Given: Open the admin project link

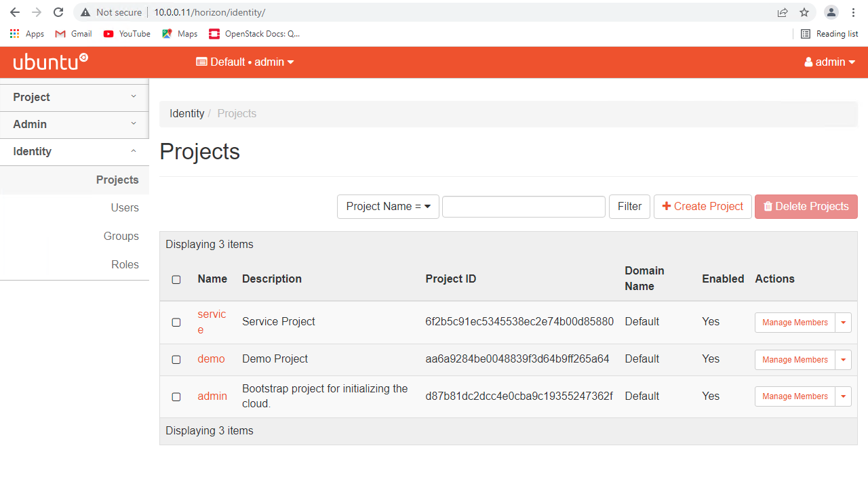Looking at the screenshot, I should coord(212,396).
